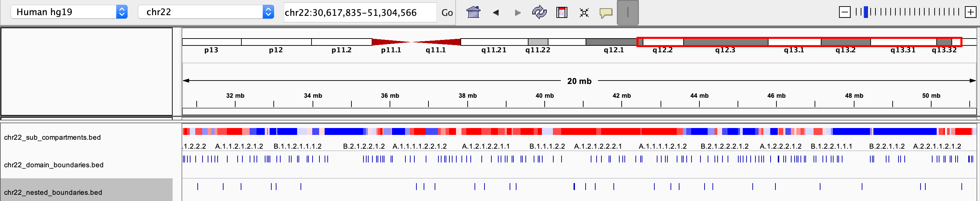Click the yellow speech bubble popup icon
This screenshot has height=201, width=980.
point(606,12)
